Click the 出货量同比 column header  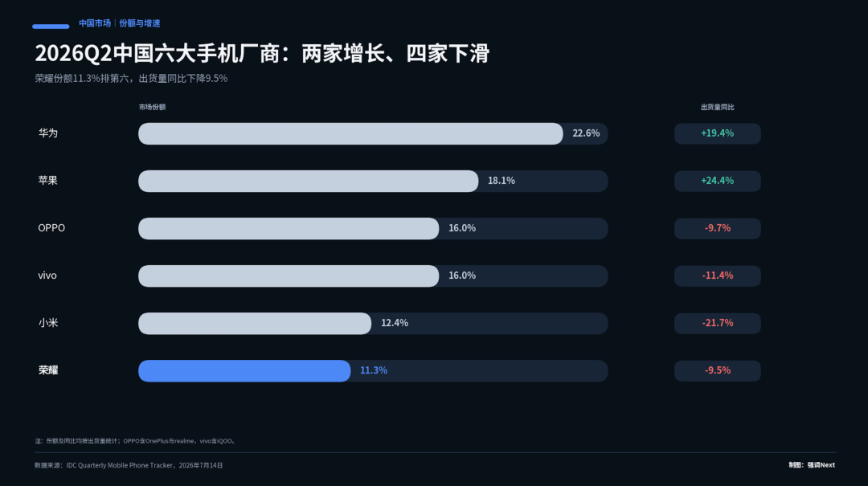[x=718, y=107]
